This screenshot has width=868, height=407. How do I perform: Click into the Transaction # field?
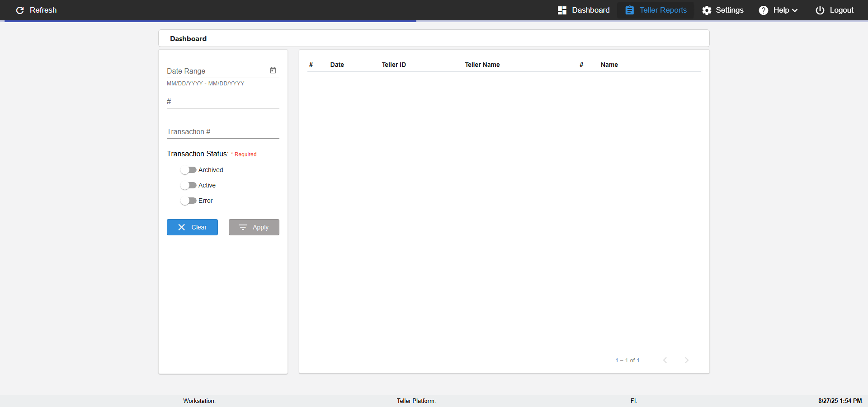tap(223, 131)
